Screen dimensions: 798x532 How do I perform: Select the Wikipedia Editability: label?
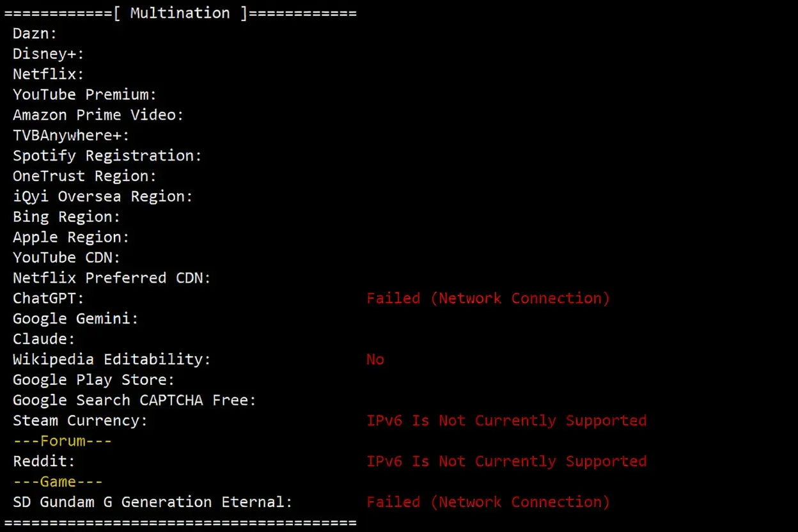(111, 360)
